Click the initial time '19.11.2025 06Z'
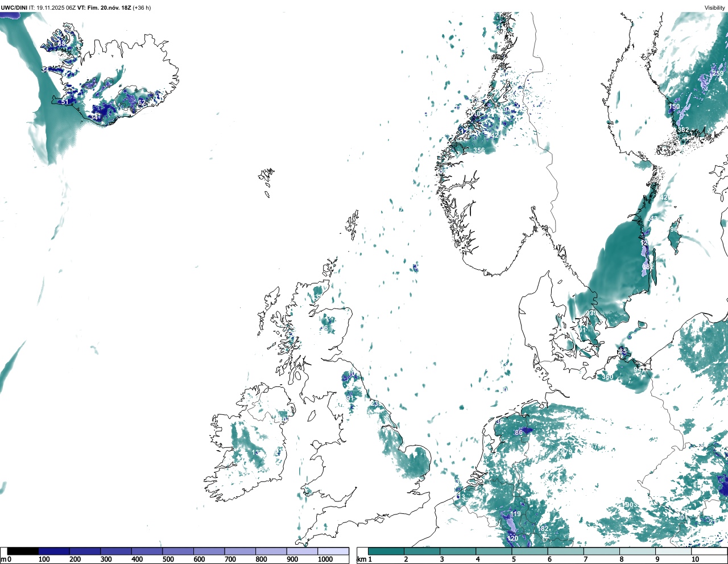Image resolution: width=728 pixels, height=564 pixels. click(56, 7)
